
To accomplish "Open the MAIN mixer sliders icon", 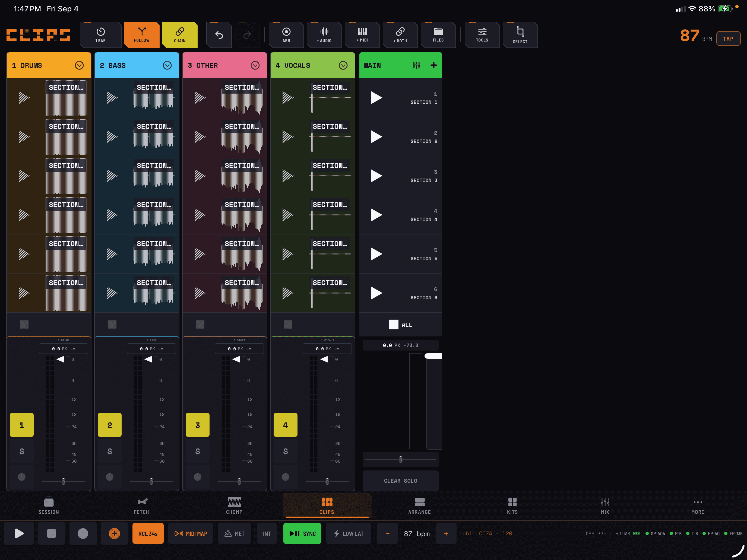I will (416, 65).
